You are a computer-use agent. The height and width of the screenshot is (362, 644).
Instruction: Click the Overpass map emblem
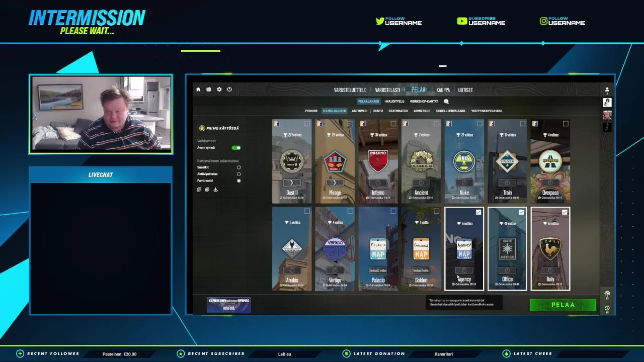(x=550, y=161)
